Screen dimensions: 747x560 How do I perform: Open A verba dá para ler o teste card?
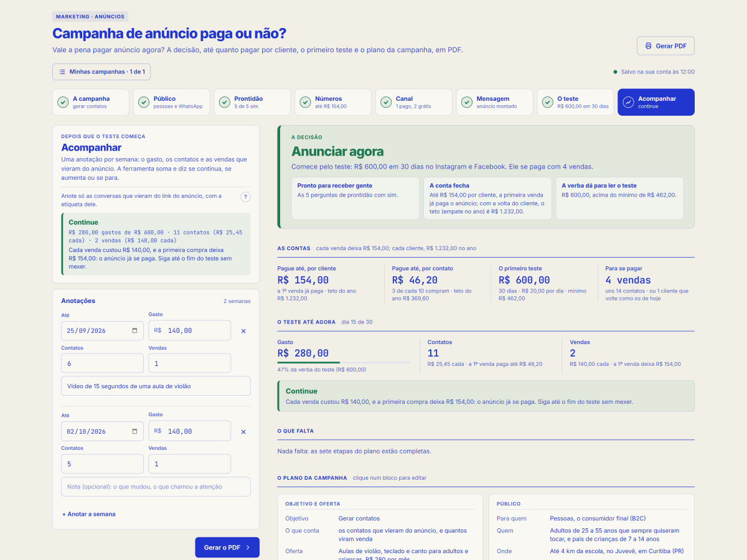pyautogui.click(x=619, y=198)
